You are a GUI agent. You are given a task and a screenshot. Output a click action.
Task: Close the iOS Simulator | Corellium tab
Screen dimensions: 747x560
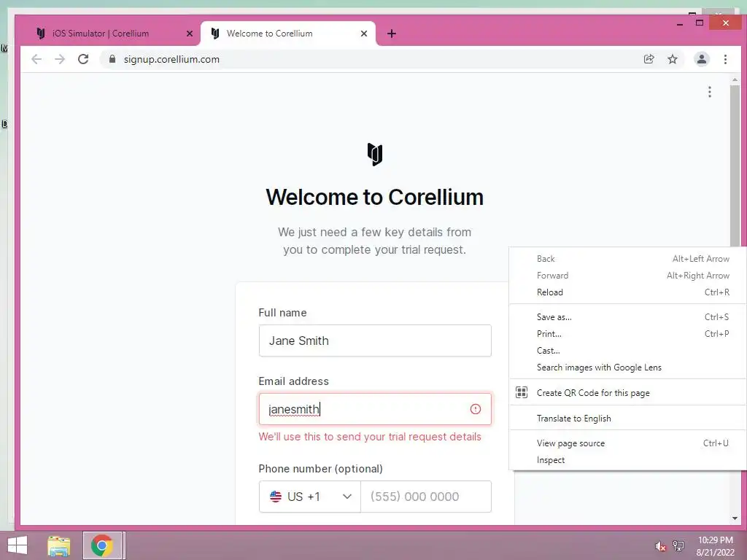click(x=190, y=34)
